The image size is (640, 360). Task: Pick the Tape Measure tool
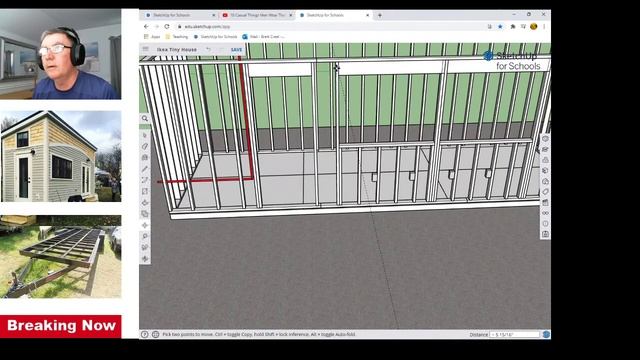click(x=145, y=236)
